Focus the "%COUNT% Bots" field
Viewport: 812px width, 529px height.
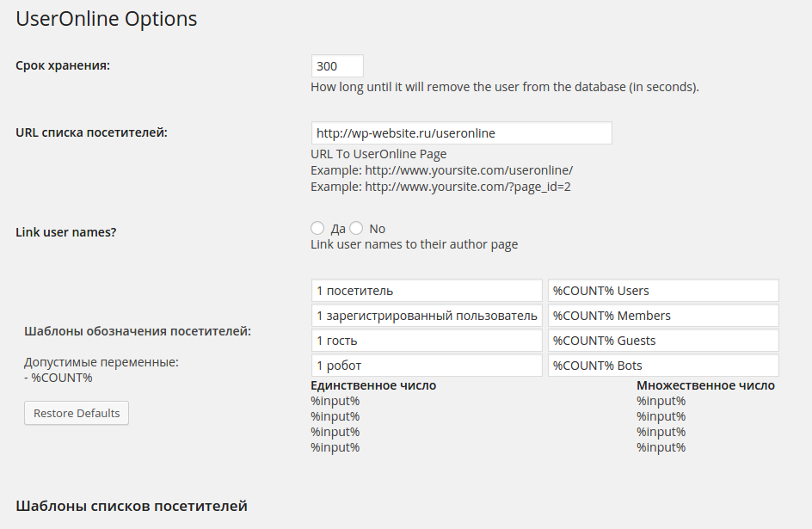pos(662,366)
